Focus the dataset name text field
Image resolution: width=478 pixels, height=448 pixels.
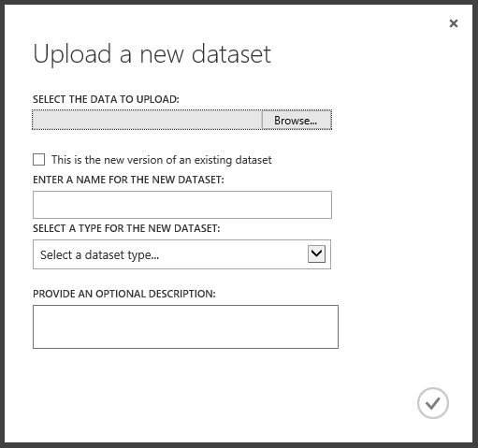click(x=182, y=205)
